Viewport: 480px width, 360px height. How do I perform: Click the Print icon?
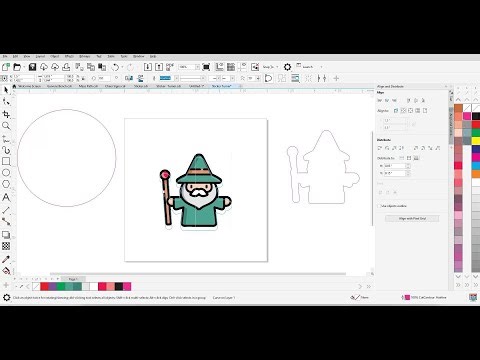point(66,67)
